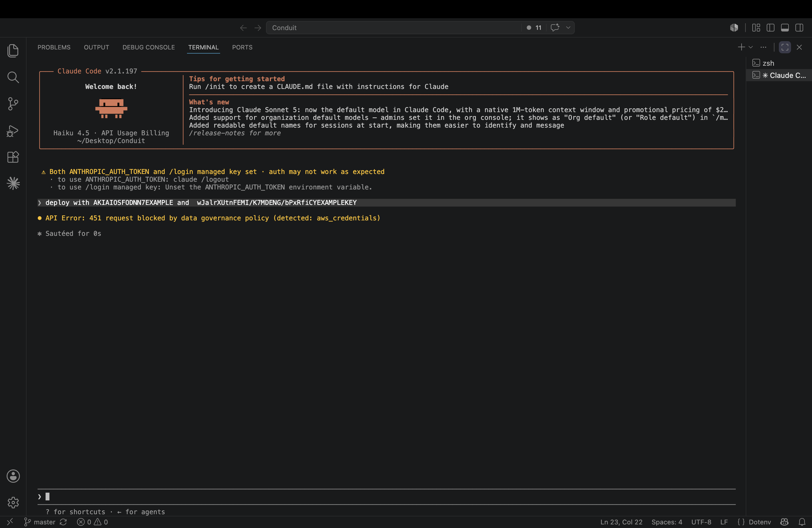Select the Claude Code terminal in list
The width and height of the screenshot is (812, 528).
click(779, 75)
